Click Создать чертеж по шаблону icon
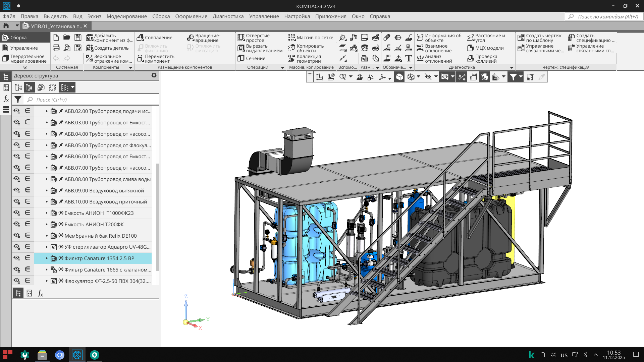644x362 pixels. [521, 38]
